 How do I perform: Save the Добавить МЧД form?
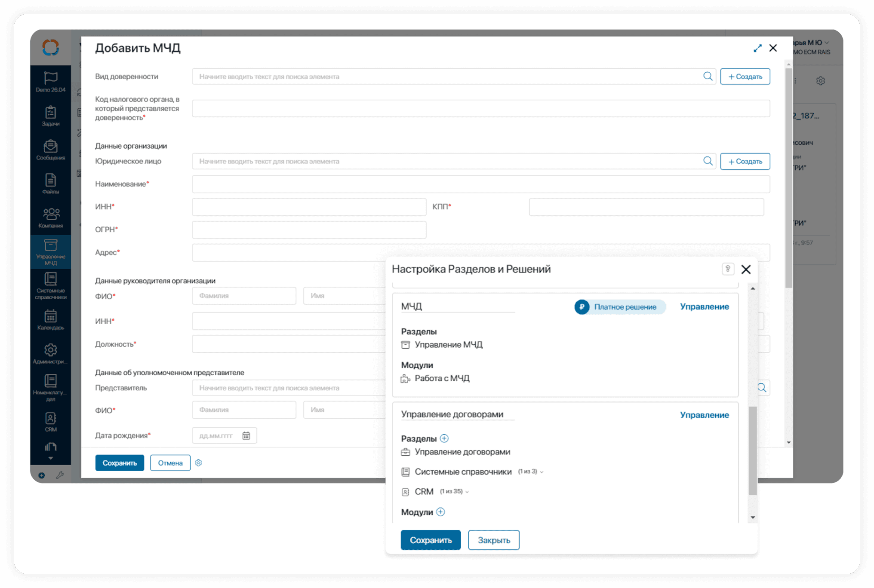click(120, 463)
